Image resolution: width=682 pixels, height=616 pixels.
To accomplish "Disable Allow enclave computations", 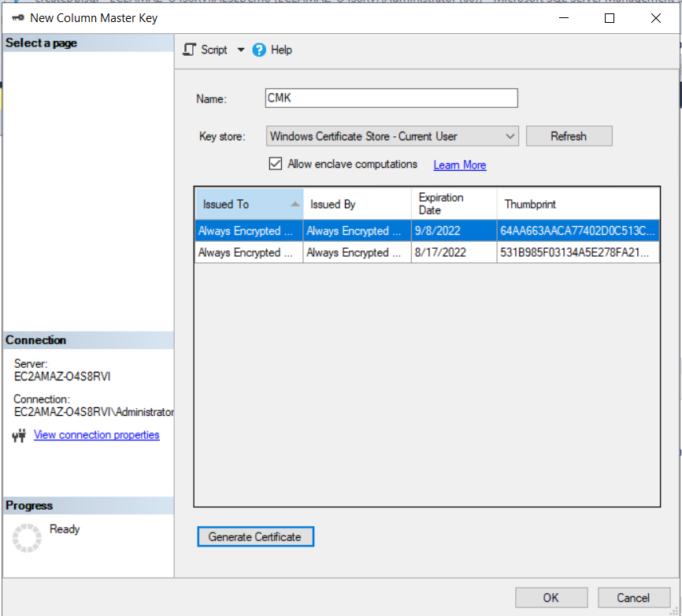I will [276, 164].
